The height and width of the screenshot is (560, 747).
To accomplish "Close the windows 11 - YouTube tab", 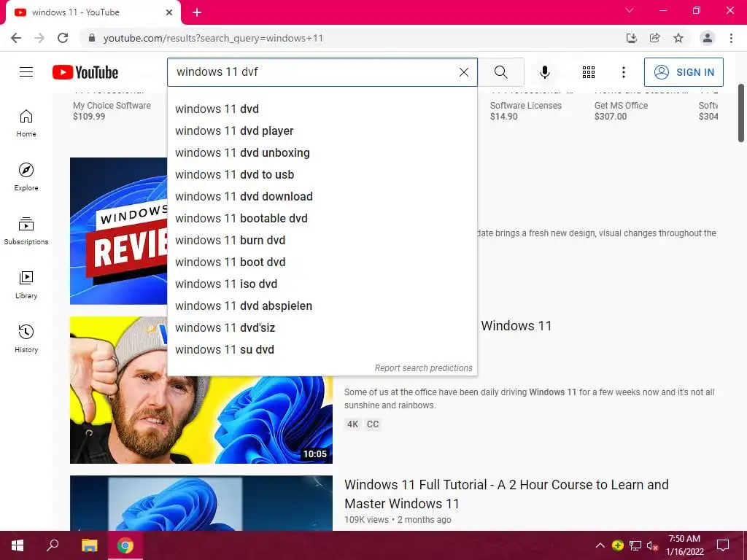I will 169,12.
